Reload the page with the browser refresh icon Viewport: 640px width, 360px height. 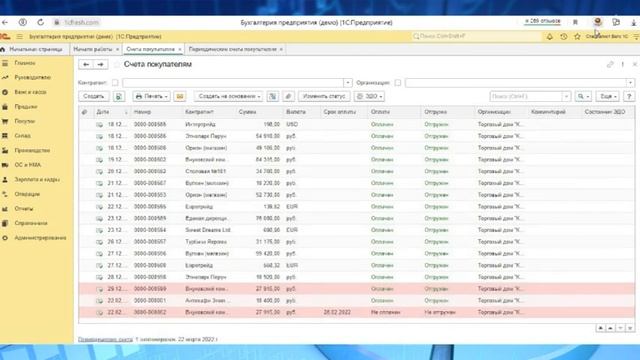coord(40,22)
